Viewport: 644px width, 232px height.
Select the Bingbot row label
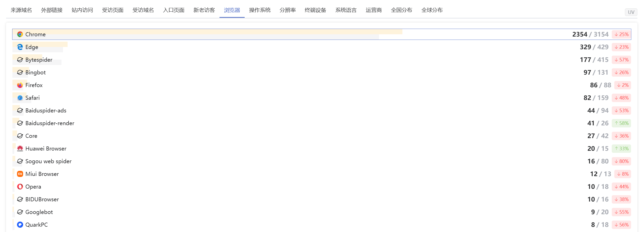(36, 72)
